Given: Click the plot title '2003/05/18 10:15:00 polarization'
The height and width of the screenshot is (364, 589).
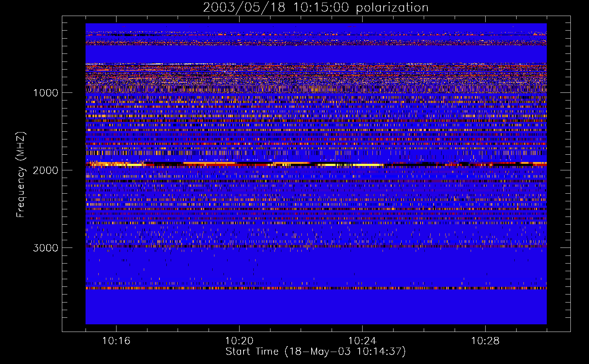Looking at the screenshot, I should click(x=316, y=8).
